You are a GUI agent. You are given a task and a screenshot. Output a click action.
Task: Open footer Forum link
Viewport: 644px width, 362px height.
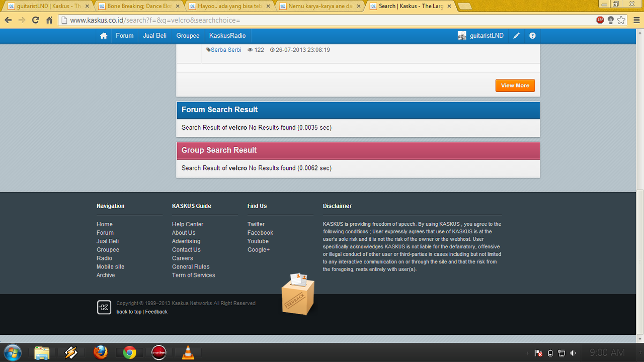105,233
